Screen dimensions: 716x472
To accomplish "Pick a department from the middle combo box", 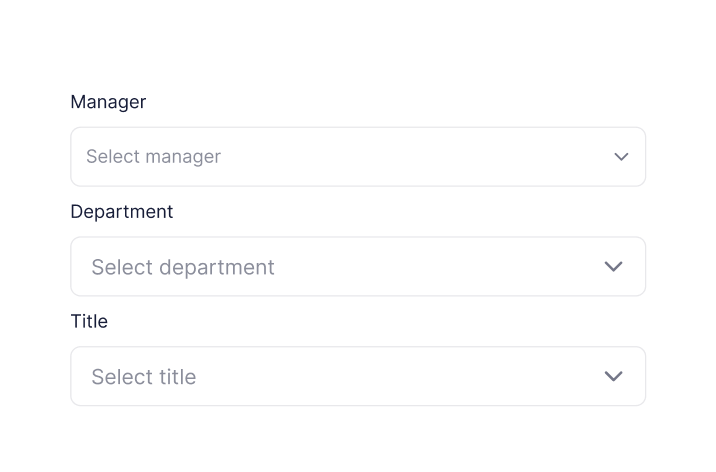I will click(x=358, y=267).
